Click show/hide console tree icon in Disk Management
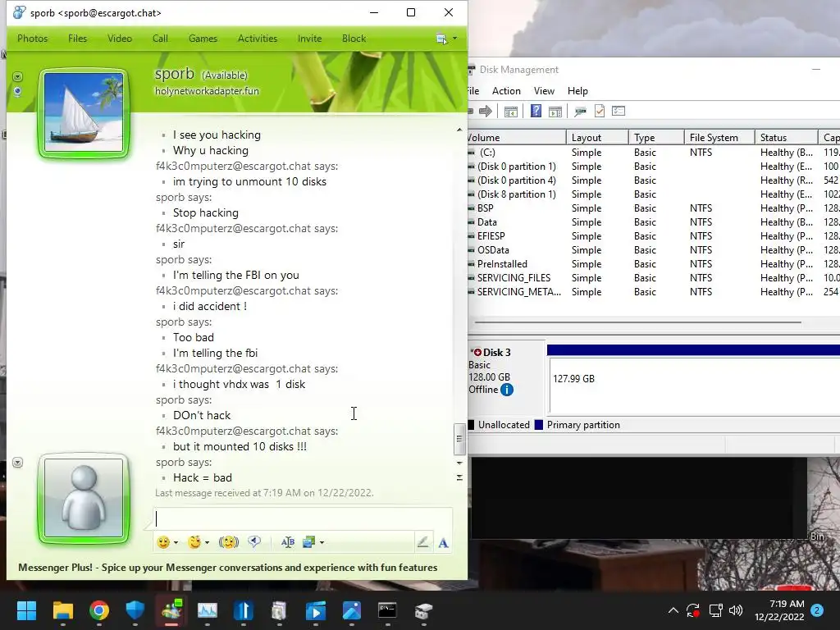The image size is (840, 630). point(511,111)
